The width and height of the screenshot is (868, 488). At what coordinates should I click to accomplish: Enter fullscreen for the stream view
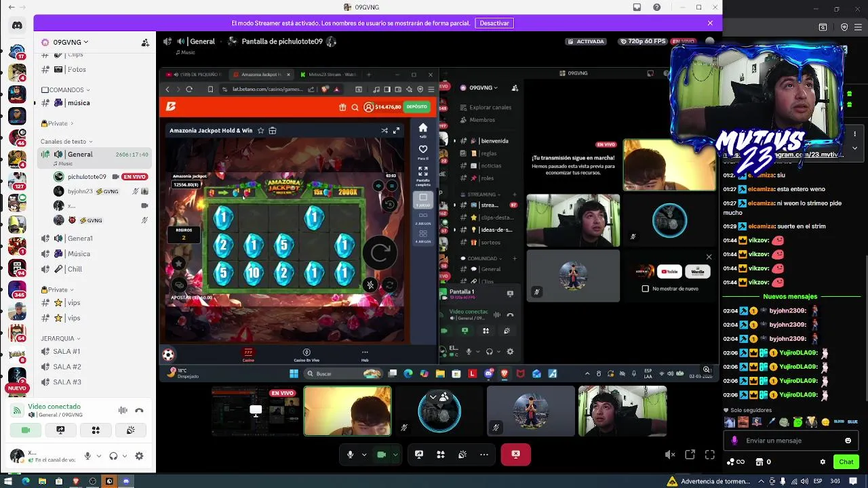[x=709, y=455]
